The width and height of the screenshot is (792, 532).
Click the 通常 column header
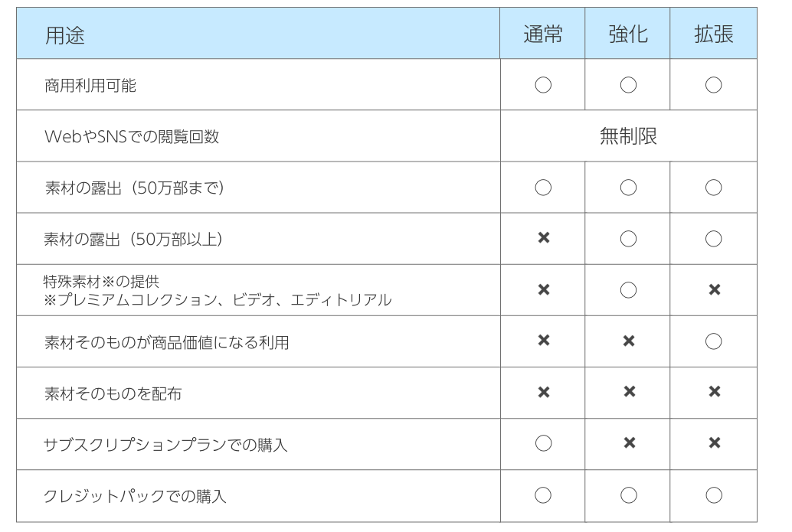(x=543, y=34)
